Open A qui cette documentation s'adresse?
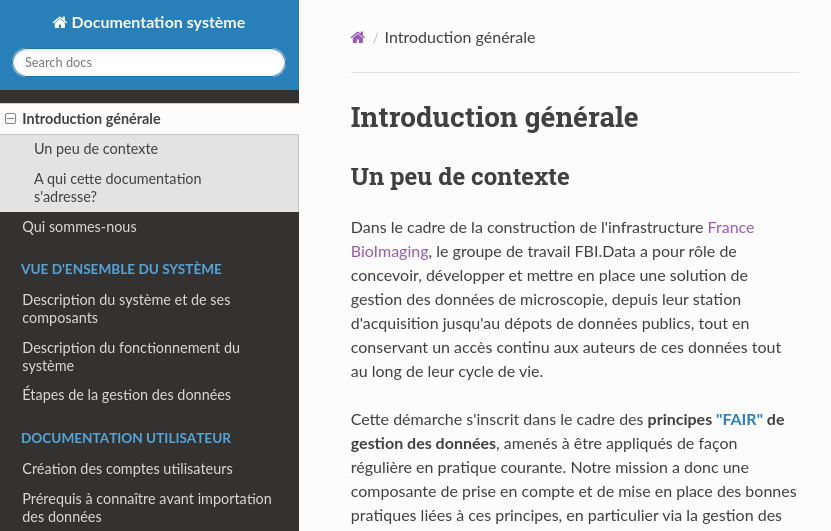Viewport: 831px width, 531px height. tap(117, 188)
